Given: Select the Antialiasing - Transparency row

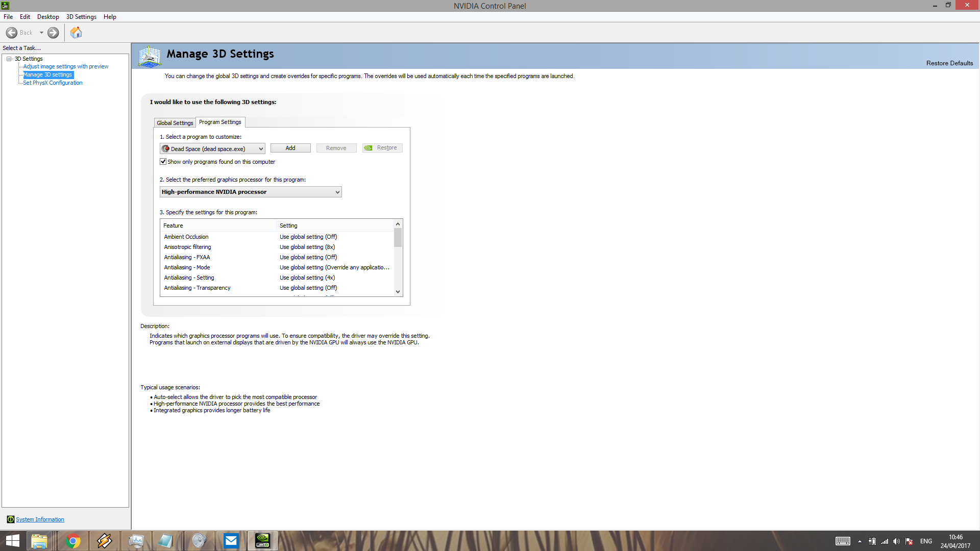Looking at the screenshot, I should [x=276, y=288].
